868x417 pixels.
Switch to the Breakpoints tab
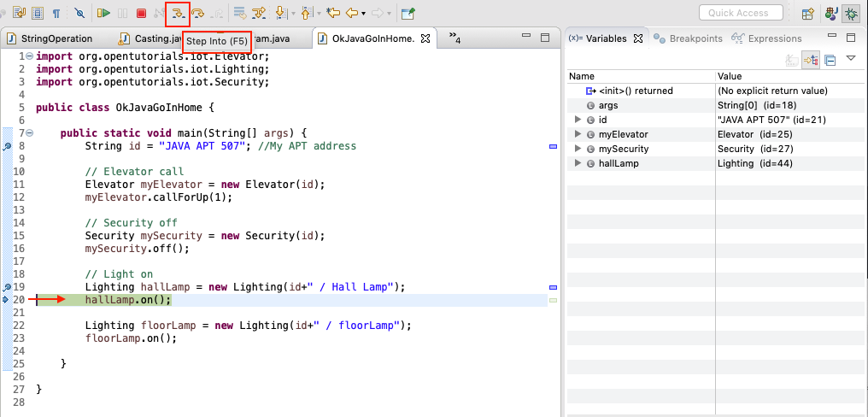click(688, 38)
